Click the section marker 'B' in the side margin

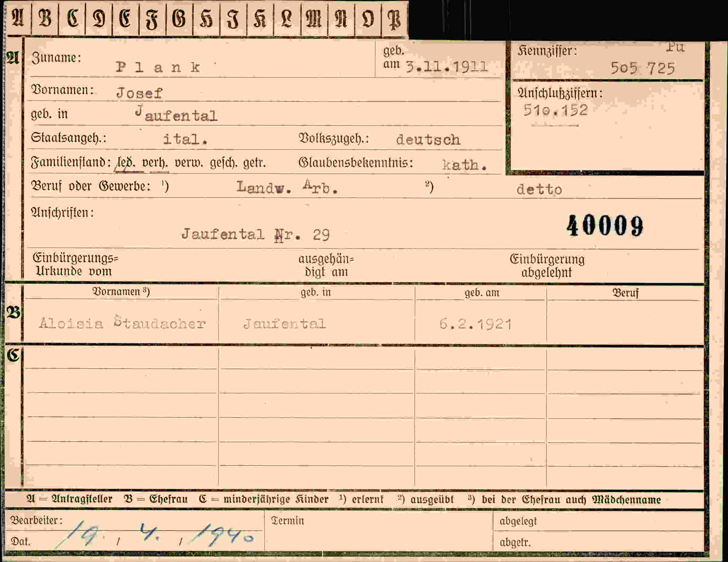coord(13,312)
